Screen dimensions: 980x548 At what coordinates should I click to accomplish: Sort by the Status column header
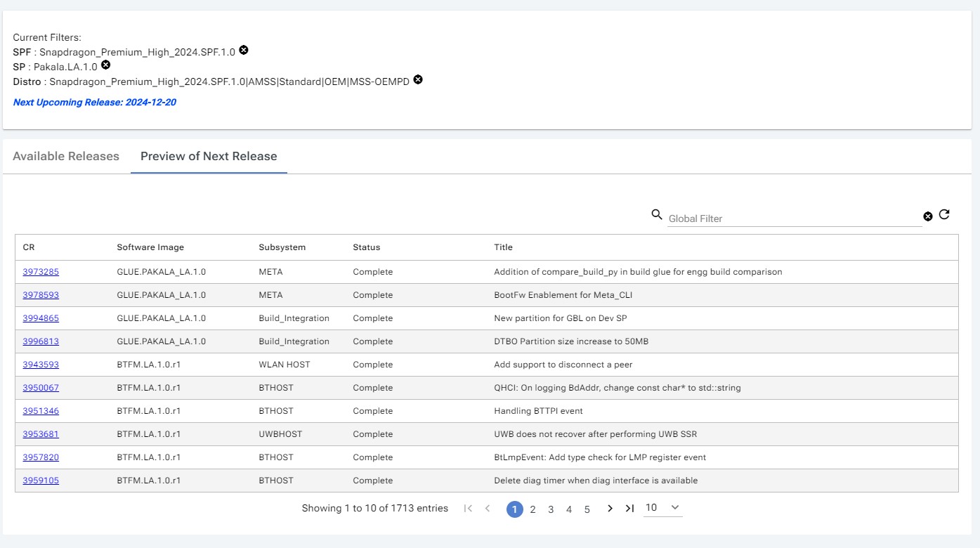pos(366,247)
